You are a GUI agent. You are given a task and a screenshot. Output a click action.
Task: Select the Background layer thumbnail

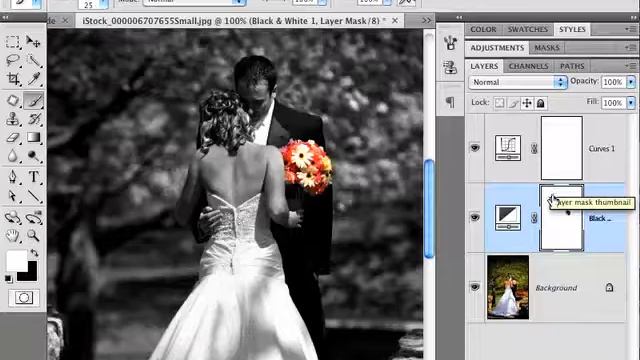click(508, 287)
